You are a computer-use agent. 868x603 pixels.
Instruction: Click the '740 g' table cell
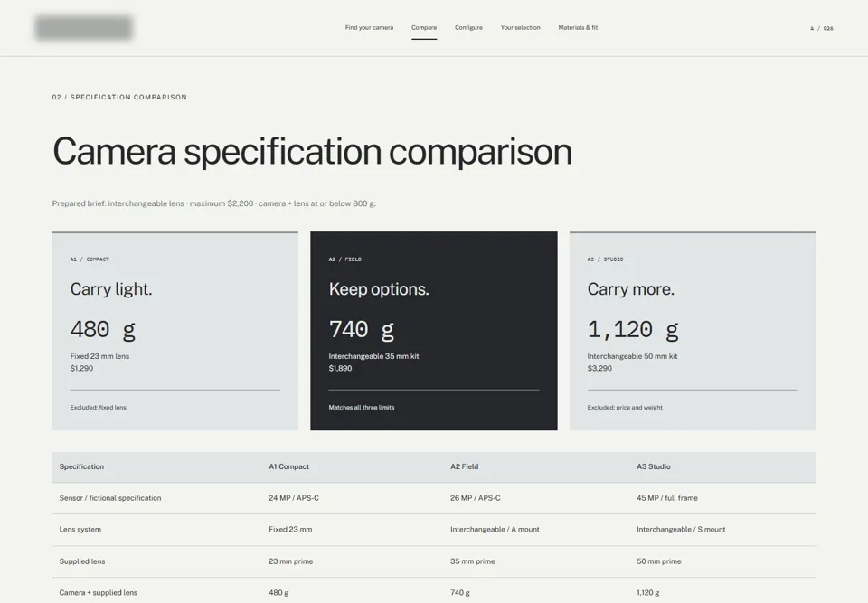click(460, 592)
